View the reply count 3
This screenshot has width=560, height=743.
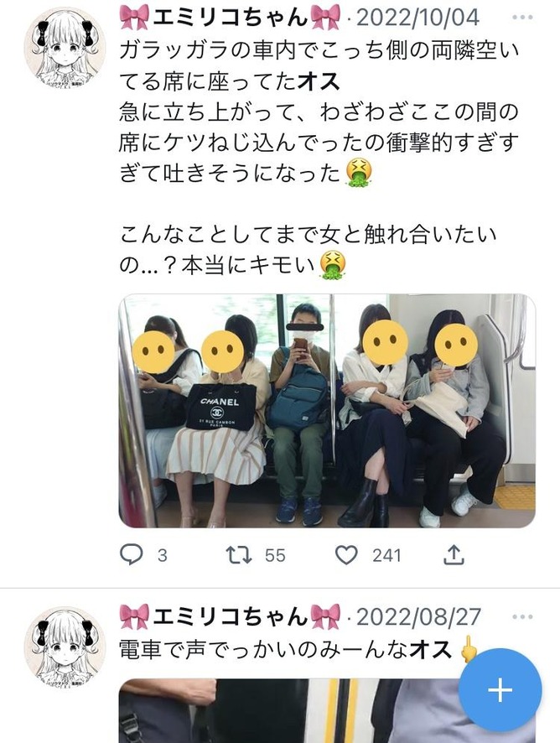pyautogui.click(x=163, y=555)
